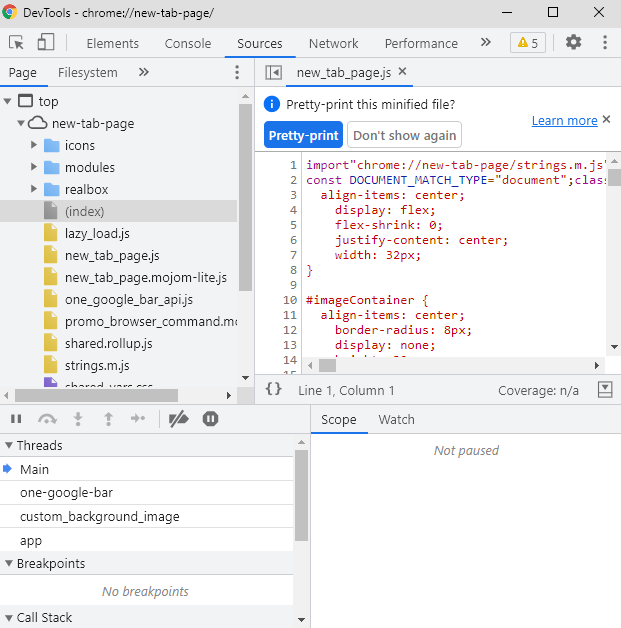Toggle the bottom drawer icon near Coverage
The width and height of the screenshot is (621, 628).
point(605,389)
